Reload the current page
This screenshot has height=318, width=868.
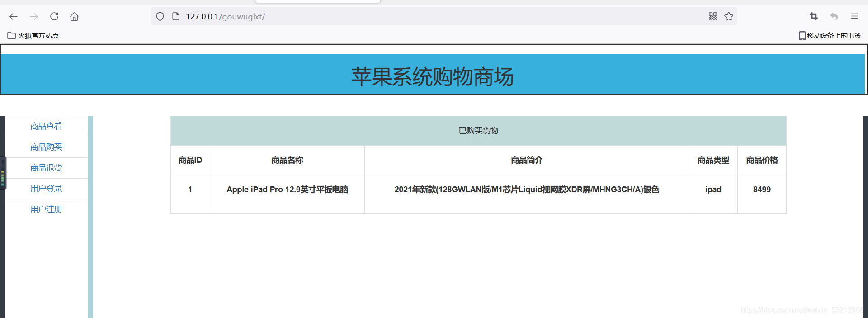54,17
